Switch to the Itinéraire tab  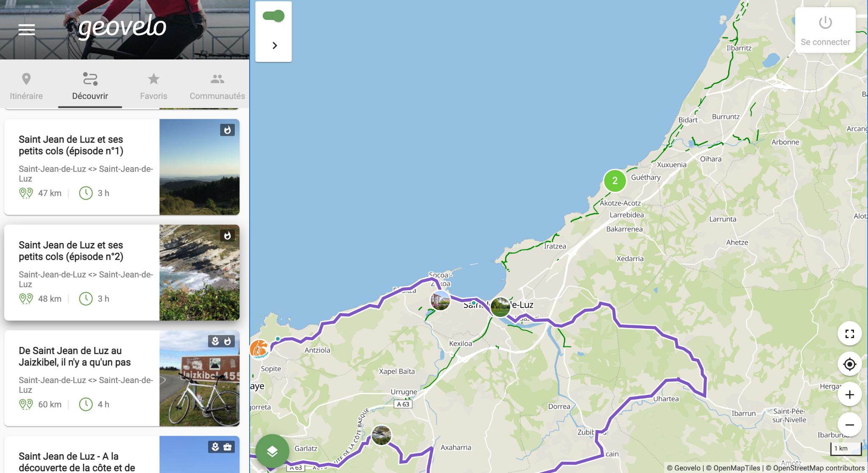26,87
